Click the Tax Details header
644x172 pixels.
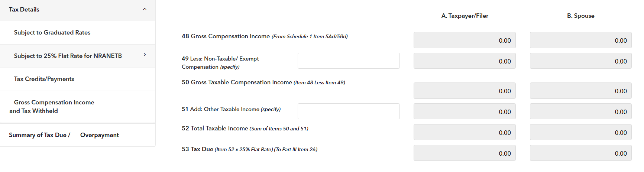click(24, 10)
